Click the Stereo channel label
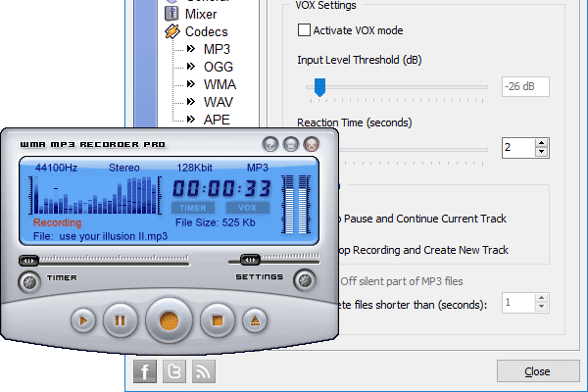 [124, 168]
